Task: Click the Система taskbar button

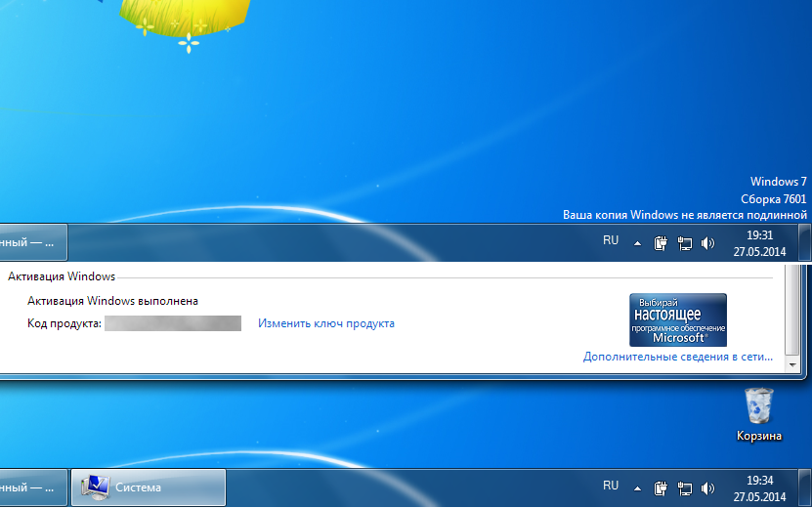Action: pyautogui.click(x=149, y=487)
